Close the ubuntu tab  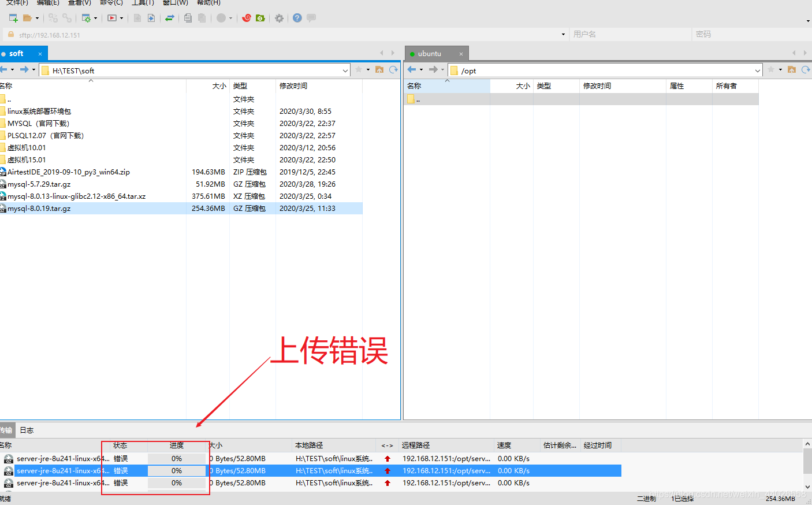pos(461,54)
